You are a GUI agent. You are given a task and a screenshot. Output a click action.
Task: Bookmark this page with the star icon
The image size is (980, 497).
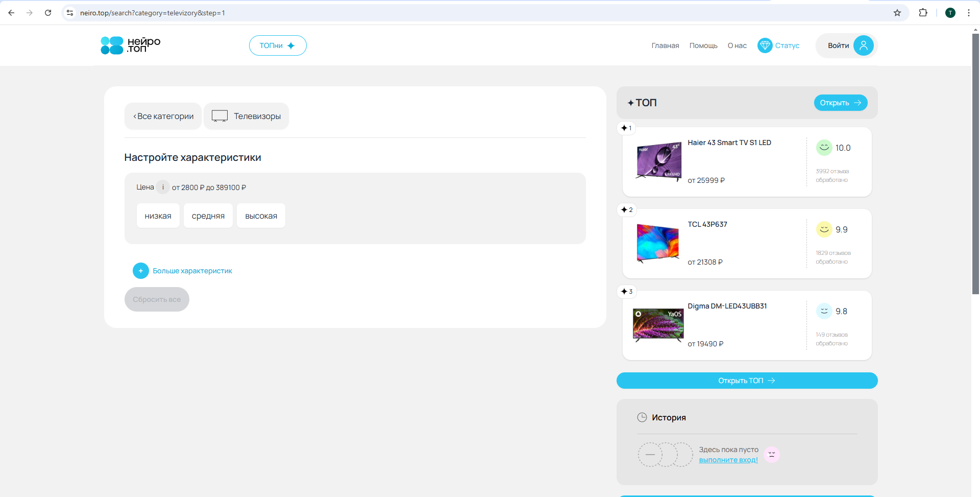(897, 13)
